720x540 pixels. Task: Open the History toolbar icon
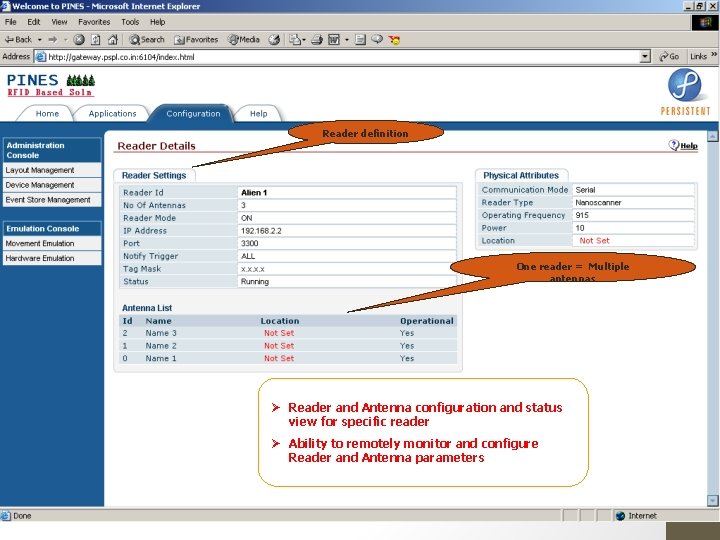(274, 39)
